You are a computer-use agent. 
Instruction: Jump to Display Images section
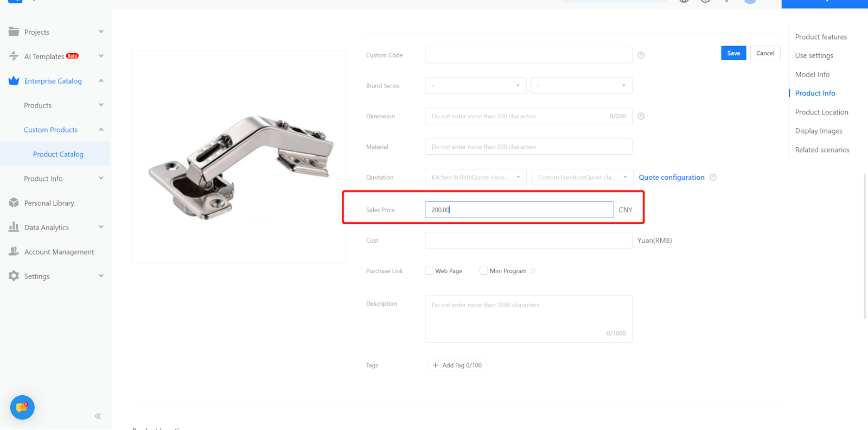[x=819, y=131]
